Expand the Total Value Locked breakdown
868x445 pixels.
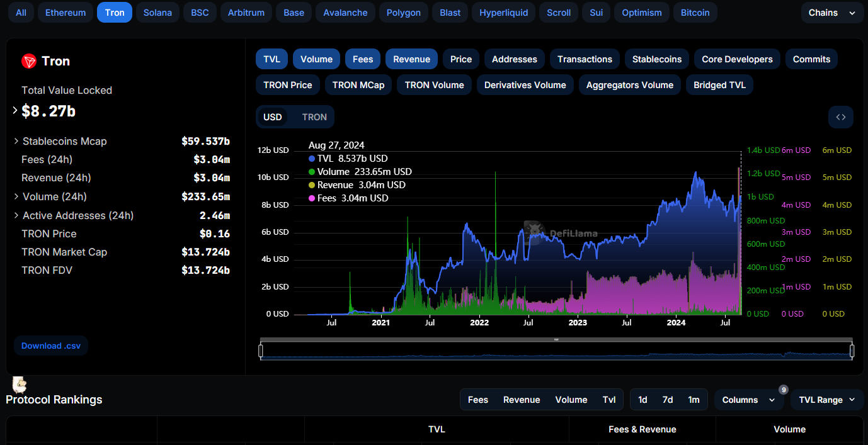point(15,111)
